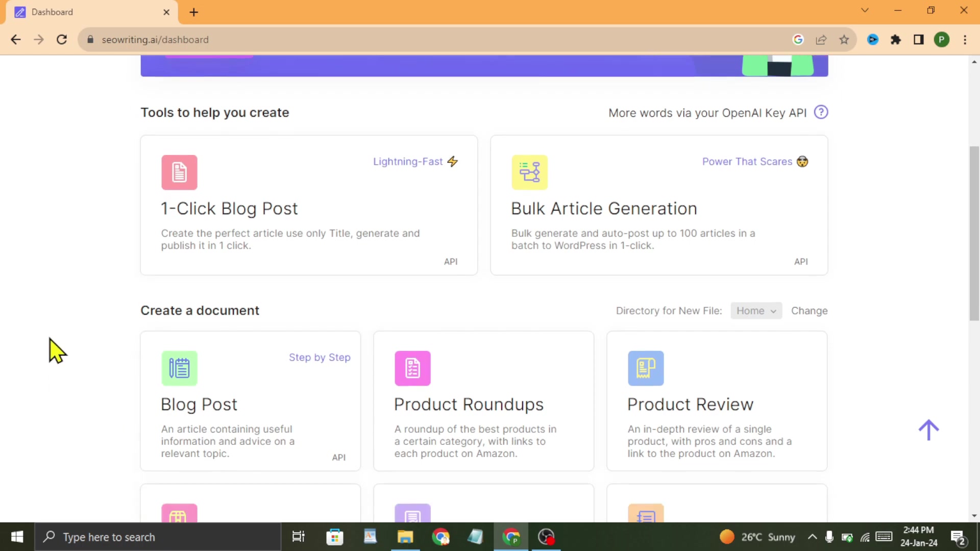This screenshot has height=551, width=980.
Task: Go back with the browser back arrow
Action: 16,40
